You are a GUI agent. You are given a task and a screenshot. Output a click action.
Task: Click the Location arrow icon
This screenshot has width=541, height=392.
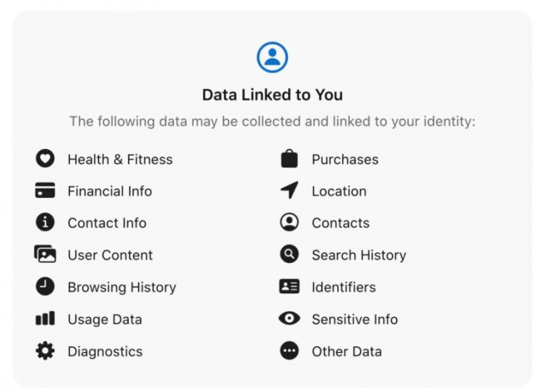tap(289, 190)
